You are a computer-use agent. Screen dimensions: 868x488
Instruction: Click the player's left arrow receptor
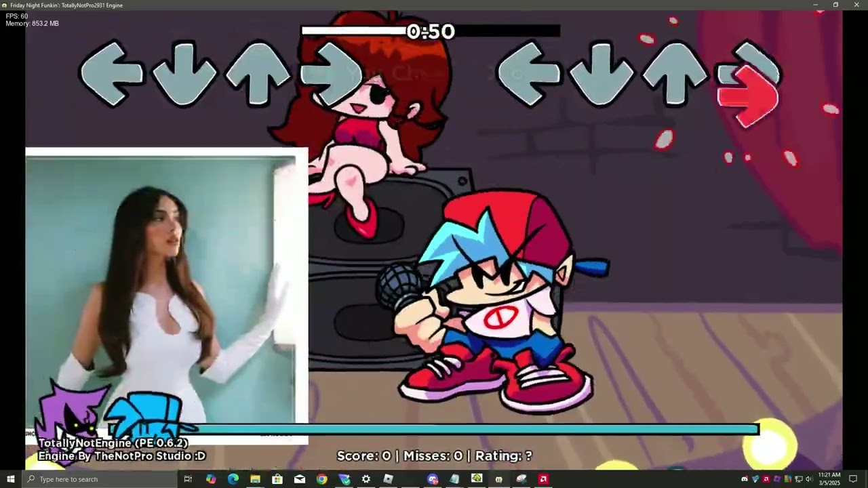click(x=530, y=73)
